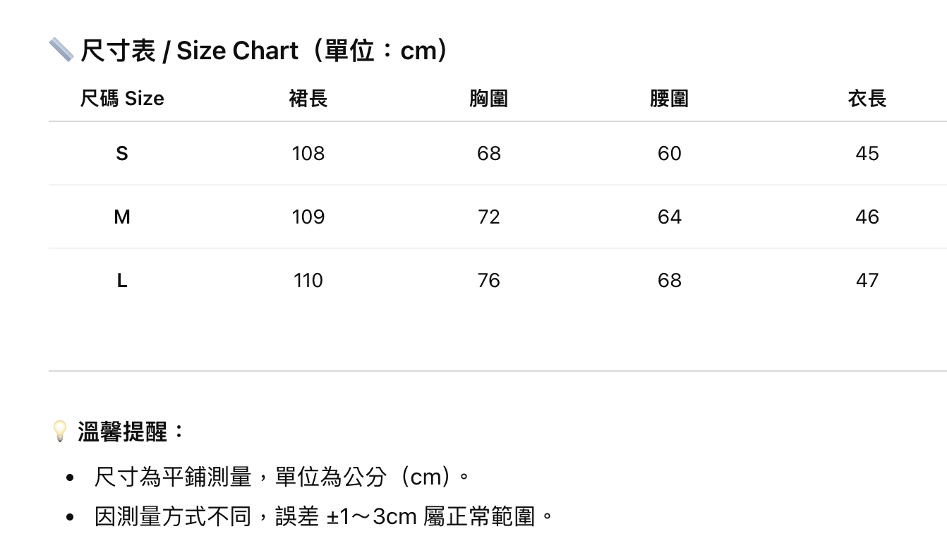The width and height of the screenshot is (947, 560).
Task: Click the 胸圍 column header
Action: tap(488, 99)
